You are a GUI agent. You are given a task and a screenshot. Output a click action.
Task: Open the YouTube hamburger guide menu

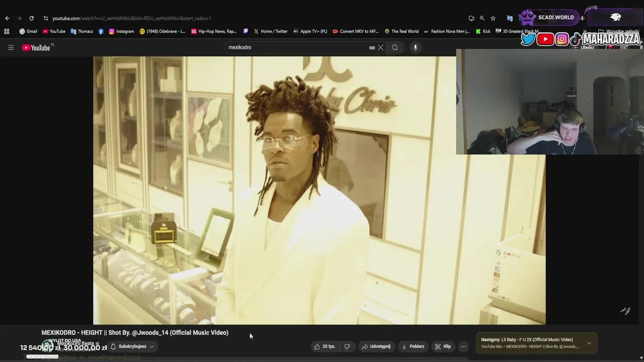pos(11,47)
